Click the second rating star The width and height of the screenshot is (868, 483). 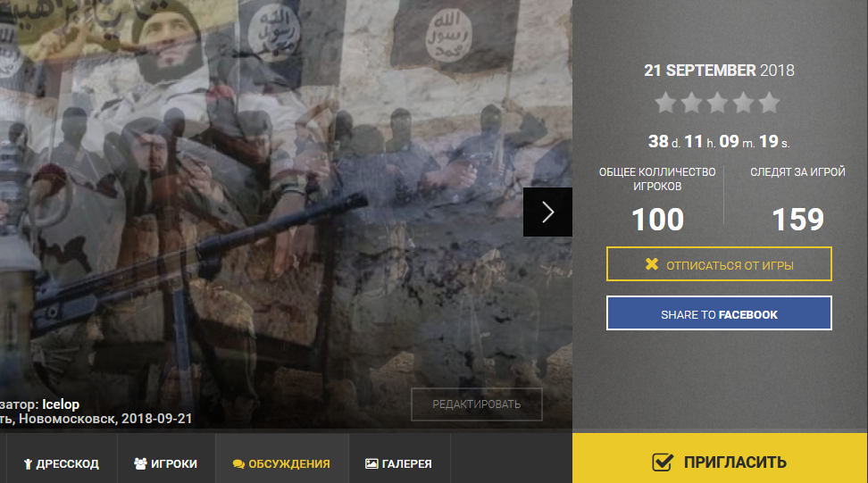pyautogui.click(x=691, y=103)
